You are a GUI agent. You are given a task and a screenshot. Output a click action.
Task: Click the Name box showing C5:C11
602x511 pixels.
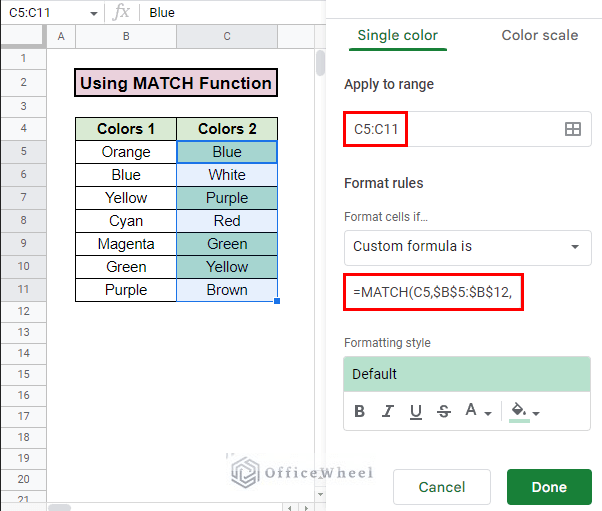pos(53,13)
